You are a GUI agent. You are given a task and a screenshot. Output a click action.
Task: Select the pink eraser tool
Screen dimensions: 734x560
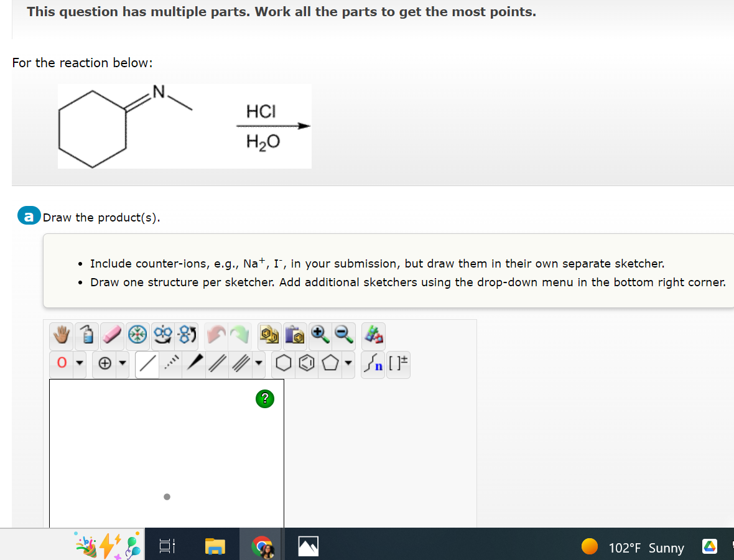click(x=113, y=335)
